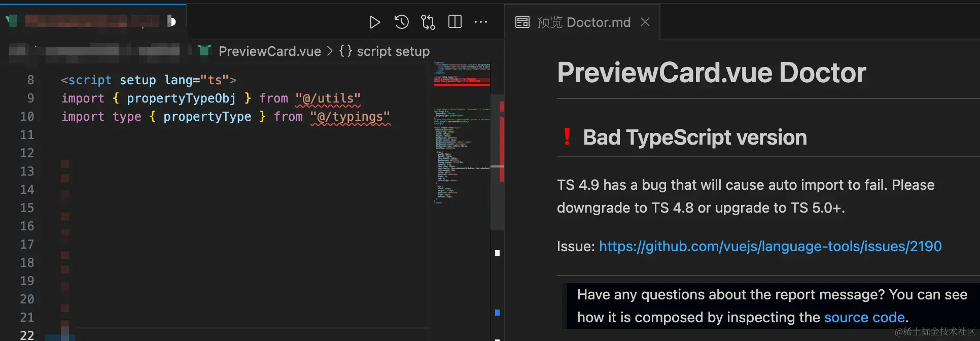Place the cursor on propertyTypeObj identifier
The width and height of the screenshot is (980, 341).
click(181, 98)
